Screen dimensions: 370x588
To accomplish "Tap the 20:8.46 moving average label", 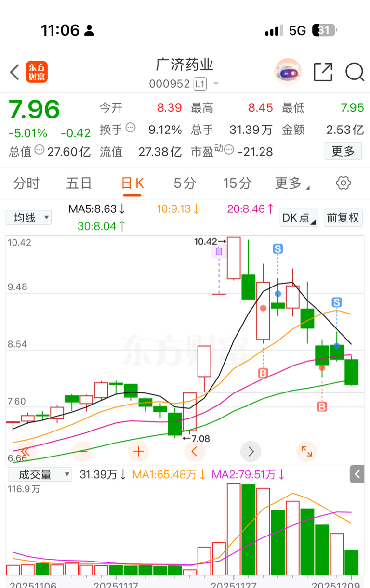I will pos(251,209).
